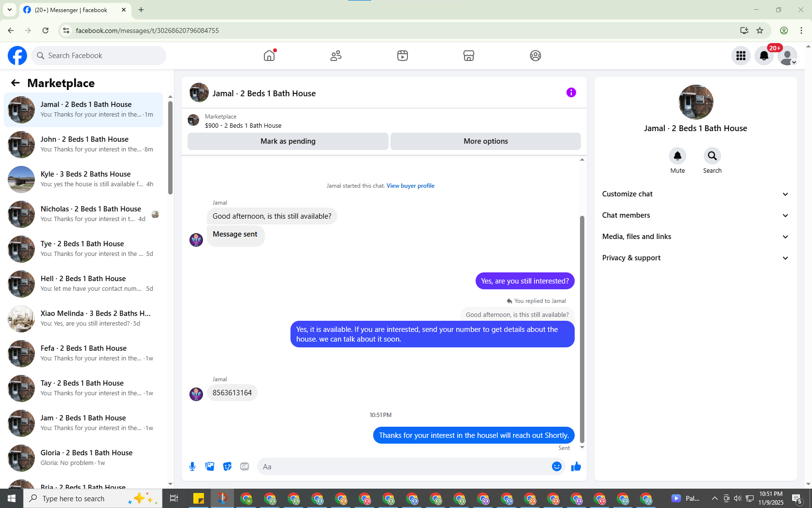This screenshot has height=508, width=812.
Task: Open the Video (Reels) icon
Action: click(x=403, y=56)
